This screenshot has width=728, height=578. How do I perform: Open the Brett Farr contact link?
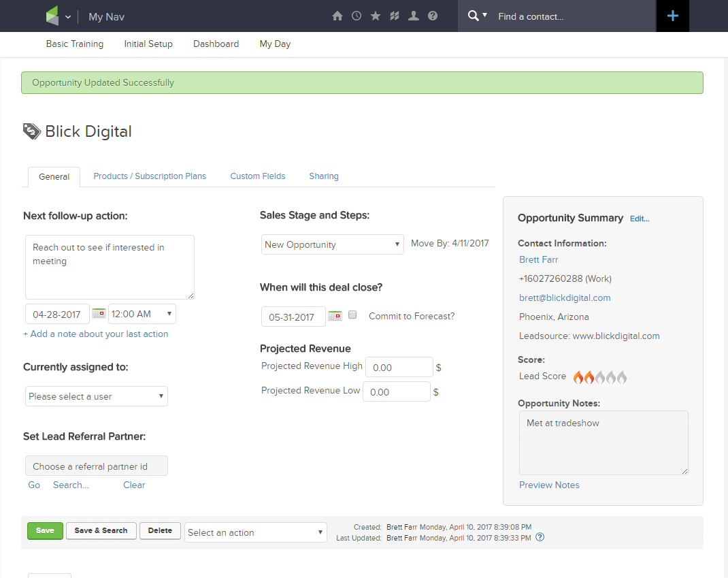pyautogui.click(x=539, y=260)
